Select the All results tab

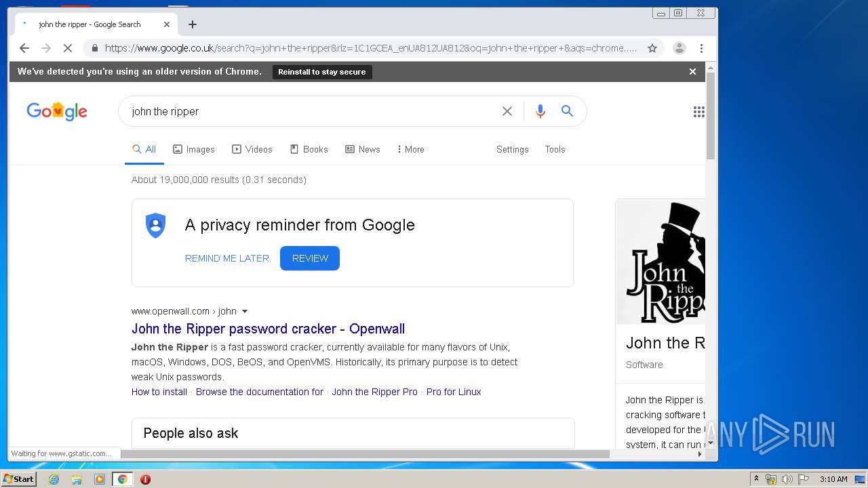coord(144,149)
